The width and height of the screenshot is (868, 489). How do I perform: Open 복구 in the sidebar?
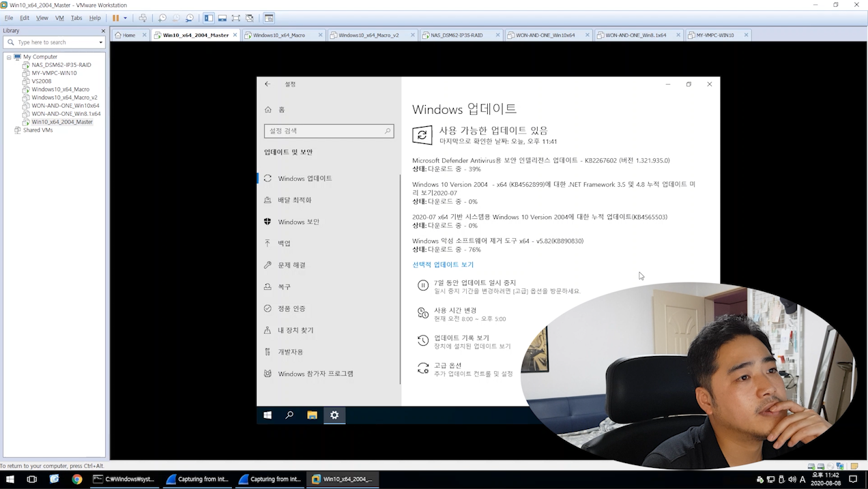click(328, 287)
